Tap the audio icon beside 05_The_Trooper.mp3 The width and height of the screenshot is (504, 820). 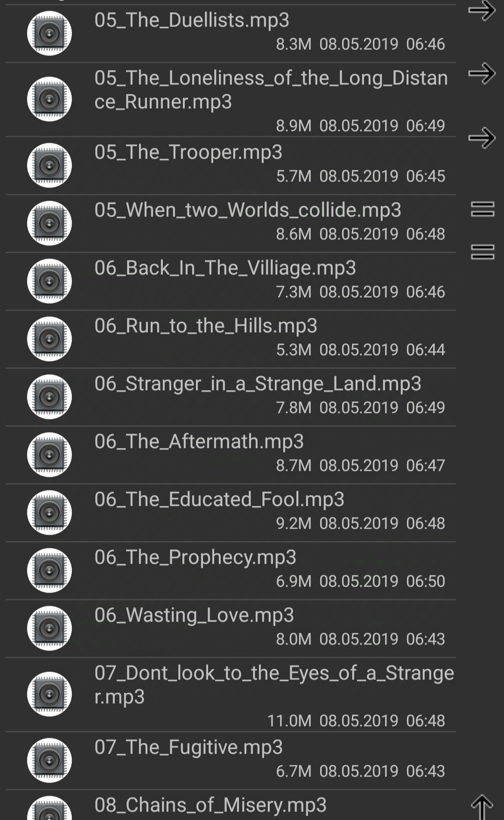point(49,166)
